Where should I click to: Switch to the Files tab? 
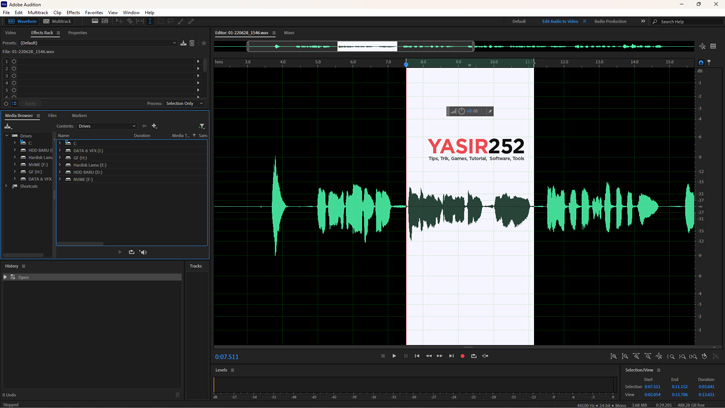(52, 116)
